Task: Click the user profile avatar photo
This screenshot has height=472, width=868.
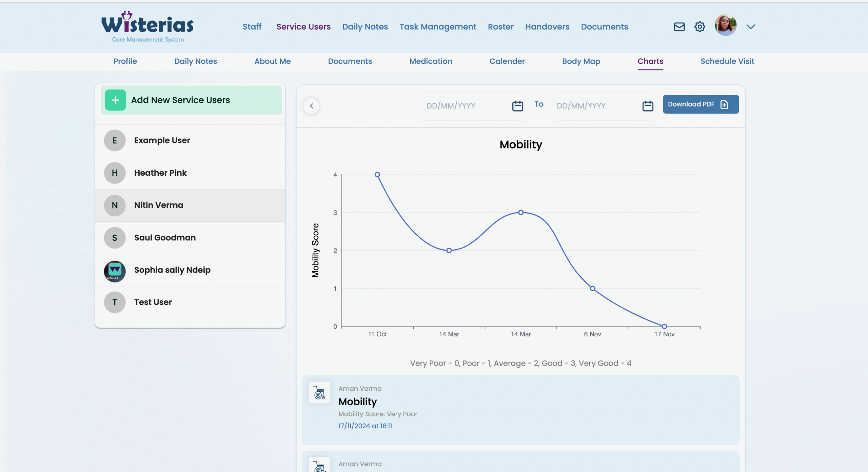Action: pyautogui.click(x=725, y=25)
